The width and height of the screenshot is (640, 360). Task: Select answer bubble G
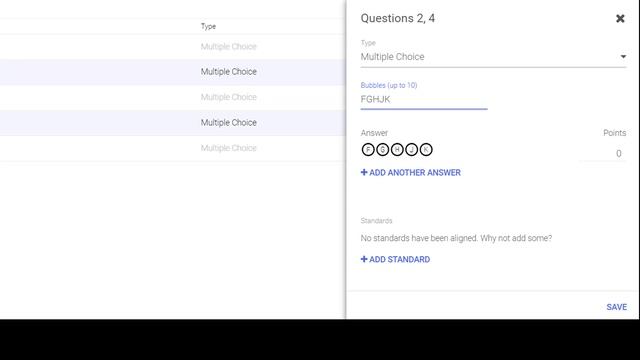pyautogui.click(x=382, y=150)
